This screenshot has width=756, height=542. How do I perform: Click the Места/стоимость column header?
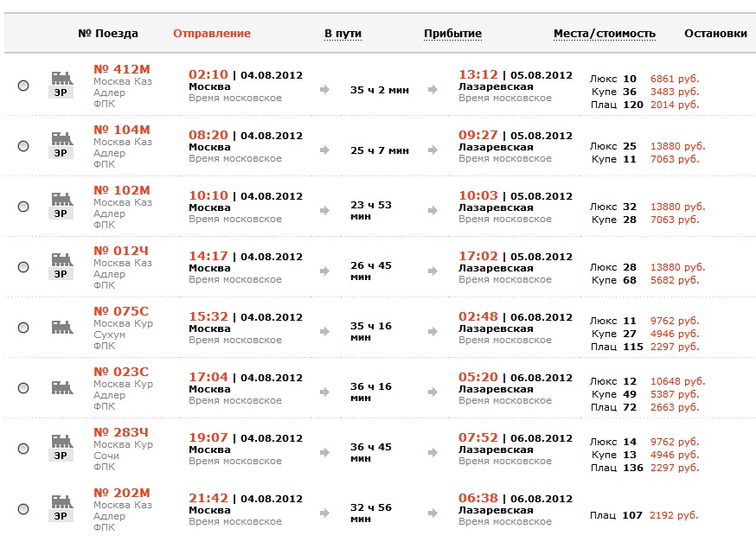click(605, 34)
